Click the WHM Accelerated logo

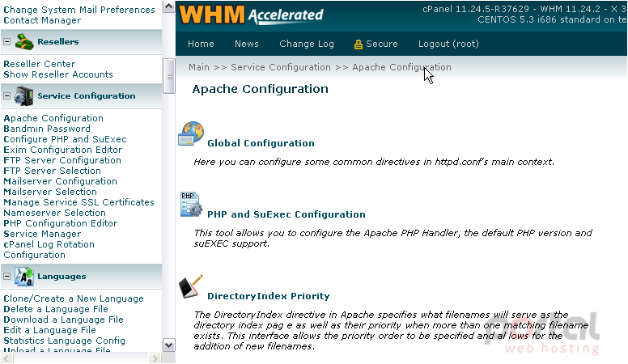pos(251,15)
